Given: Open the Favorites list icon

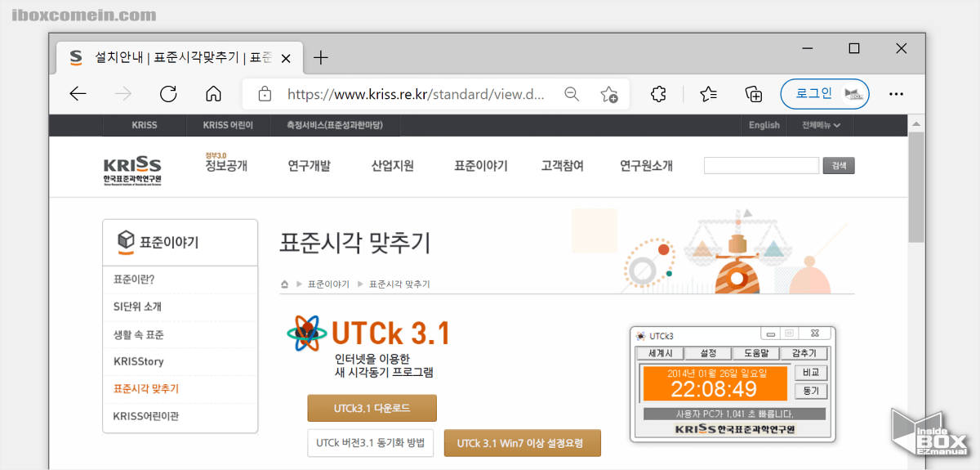Looking at the screenshot, I should pyautogui.click(x=709, y=94).
